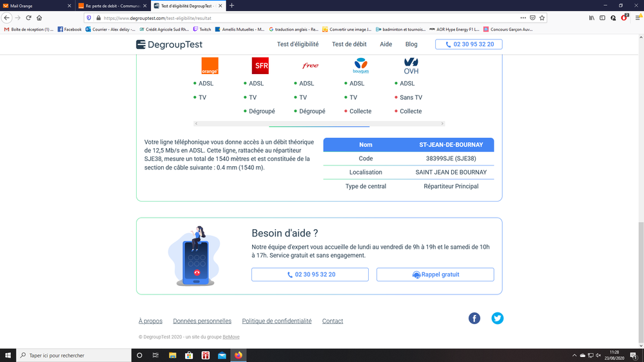
Task: Select the Orange operator logo
Action: coord(210,66)
